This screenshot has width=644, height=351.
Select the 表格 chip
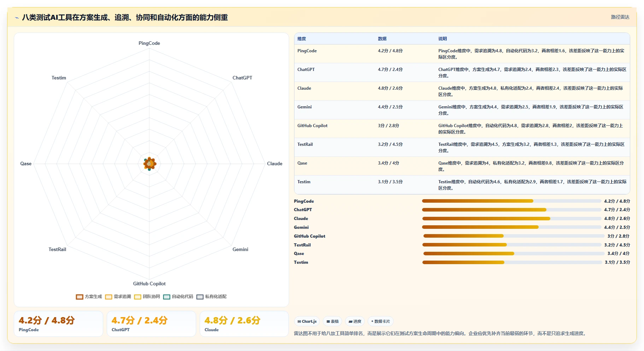tap(333, 321)
